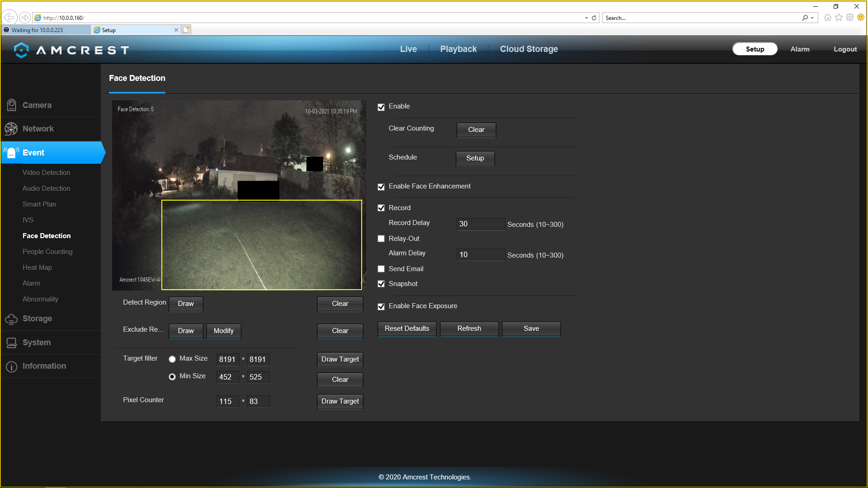Click Logout
This screenshot has width=868, height=488.
pyautogui.click(x=845, y=49)
